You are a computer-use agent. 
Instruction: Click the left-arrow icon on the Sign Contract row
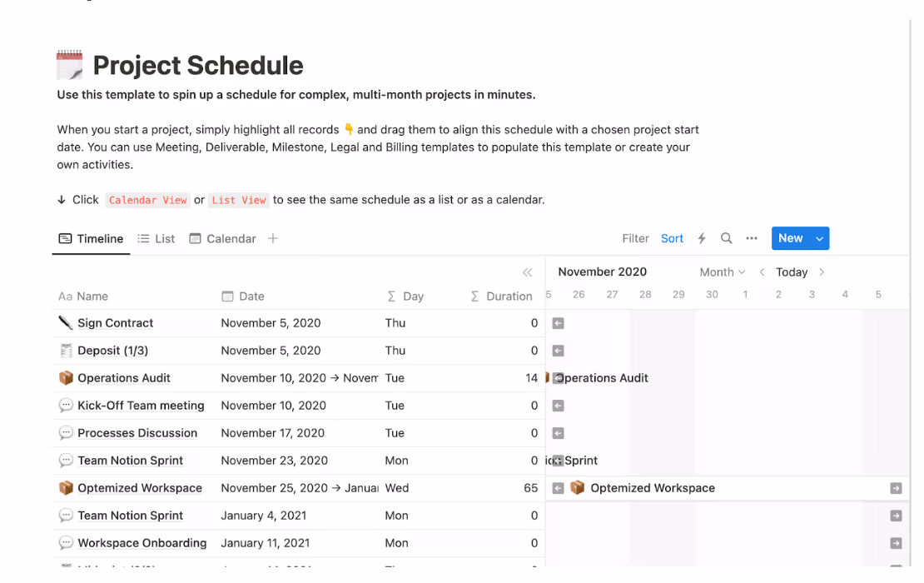tap(558, 323)
